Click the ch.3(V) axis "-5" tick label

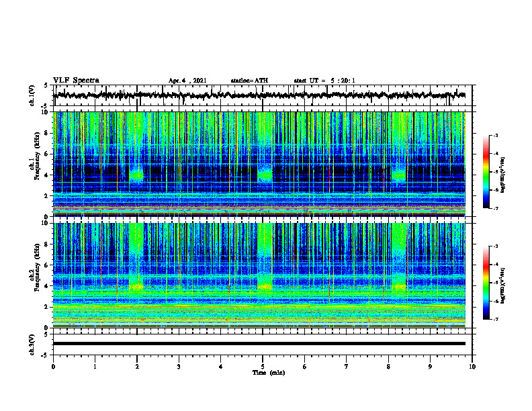pyautogui.click(x=45, y=355)
